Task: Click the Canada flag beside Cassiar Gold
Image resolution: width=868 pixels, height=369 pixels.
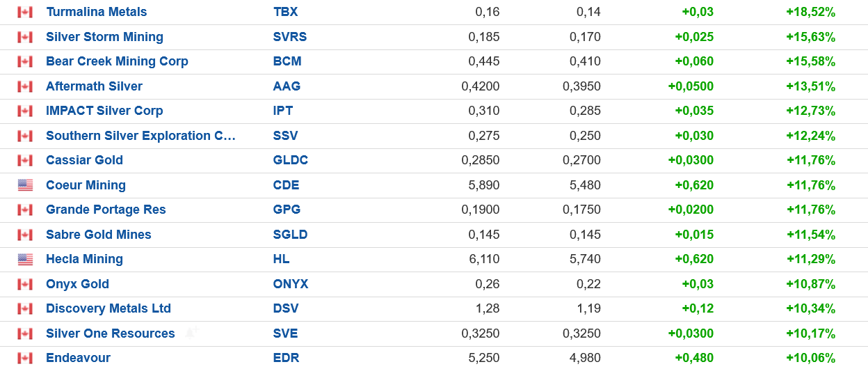Action: coord(25,160)
